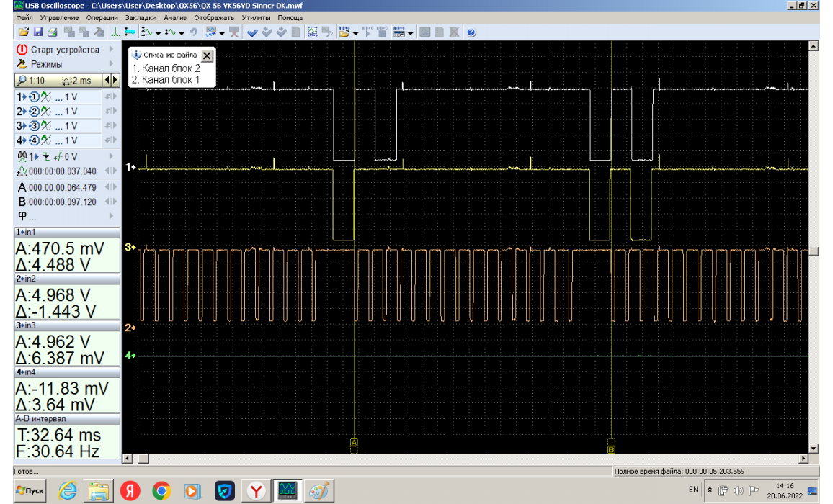The width and height of the screenshot is (833, 504).
Task: Save the file with the floppy disk icon
Action: (37, 32)
